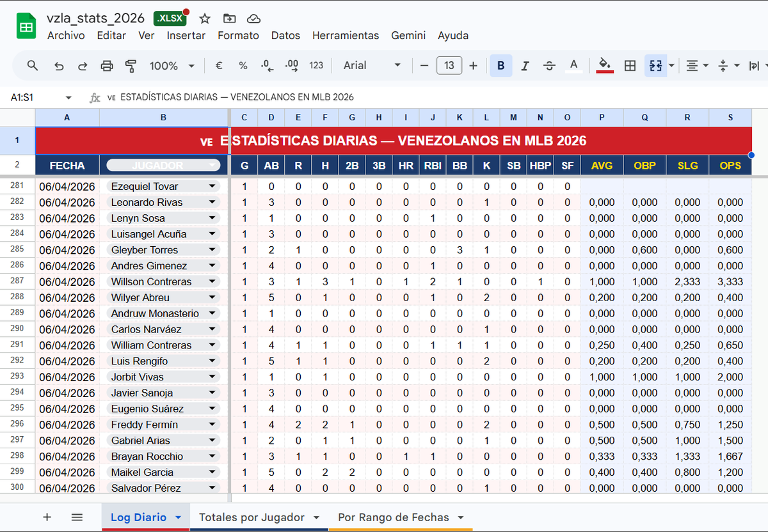Select the OPS column header cell

point(730,166)
